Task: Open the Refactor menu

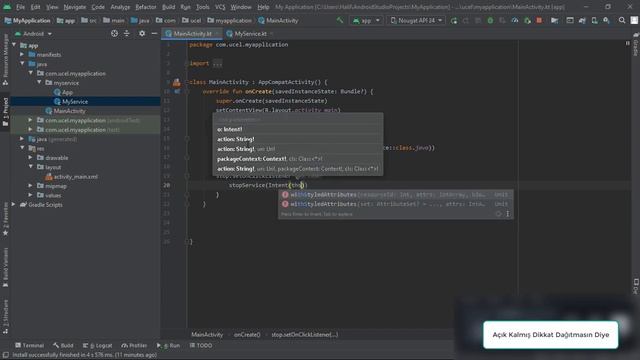Action: (x=146, y=7)
